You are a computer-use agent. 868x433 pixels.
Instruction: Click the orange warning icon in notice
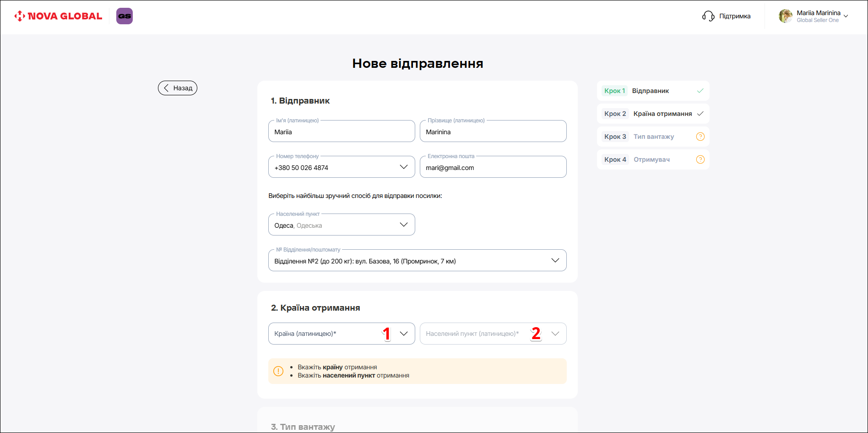tap(278, 371)
